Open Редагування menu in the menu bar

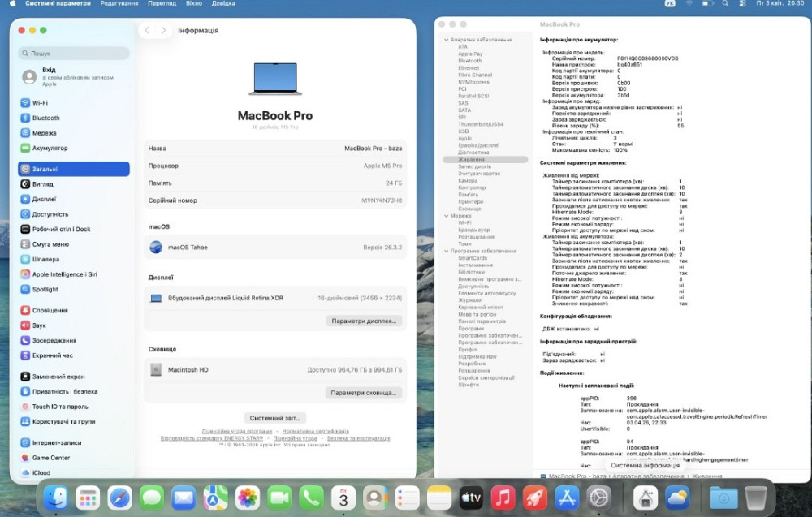pos(119,3)
